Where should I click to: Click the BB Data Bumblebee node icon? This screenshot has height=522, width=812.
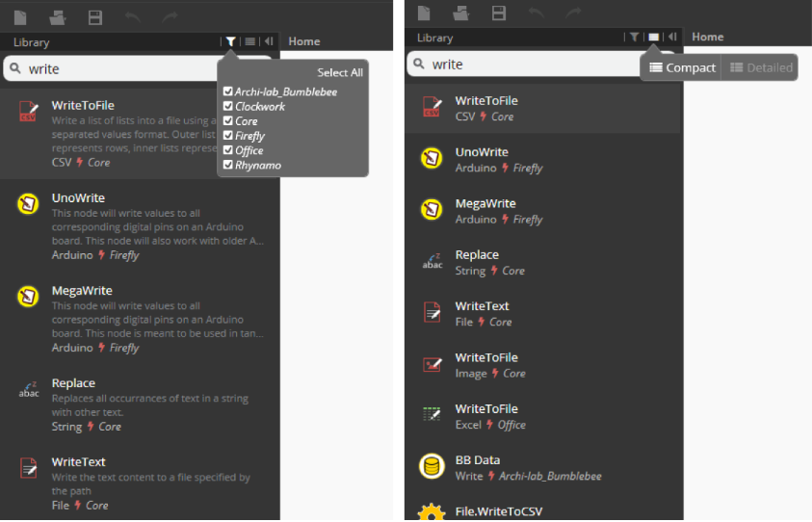pos(432,467)
